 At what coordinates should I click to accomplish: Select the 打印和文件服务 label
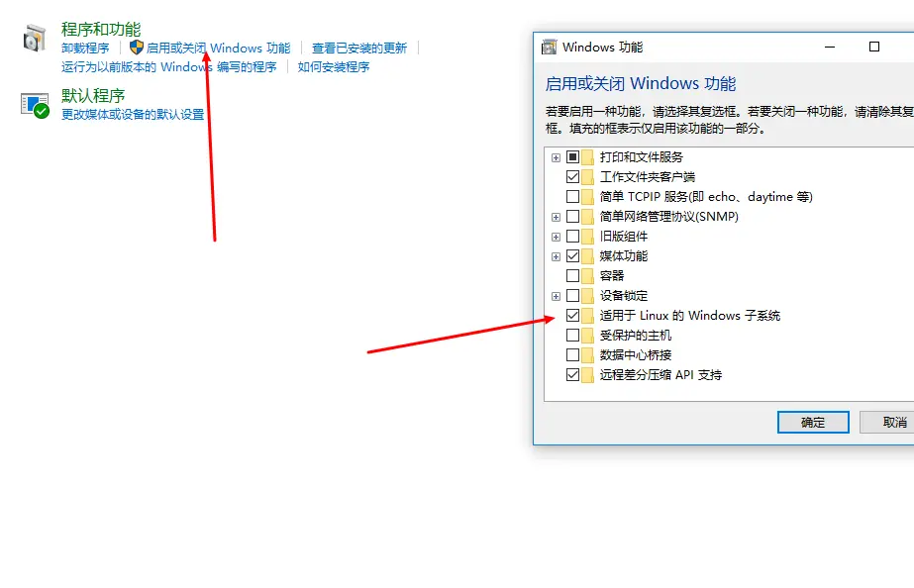click(x=642, y=157)
